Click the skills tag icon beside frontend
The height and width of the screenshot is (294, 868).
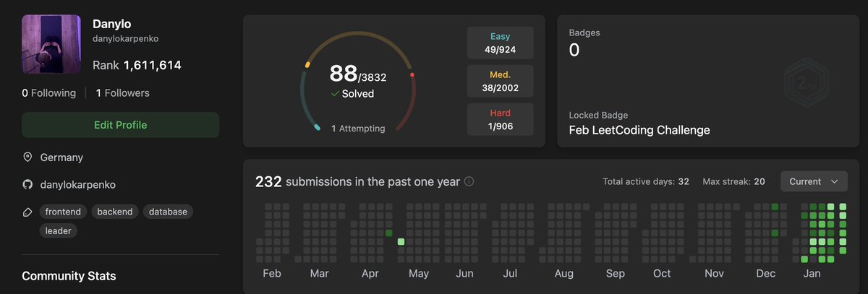click(27, 212)
